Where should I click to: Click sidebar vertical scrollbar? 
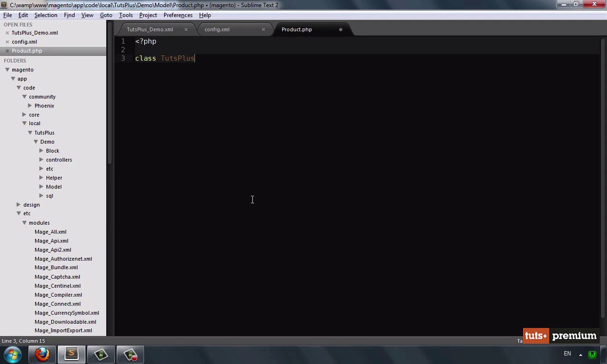pyautogui.click(x=110, y=93)
